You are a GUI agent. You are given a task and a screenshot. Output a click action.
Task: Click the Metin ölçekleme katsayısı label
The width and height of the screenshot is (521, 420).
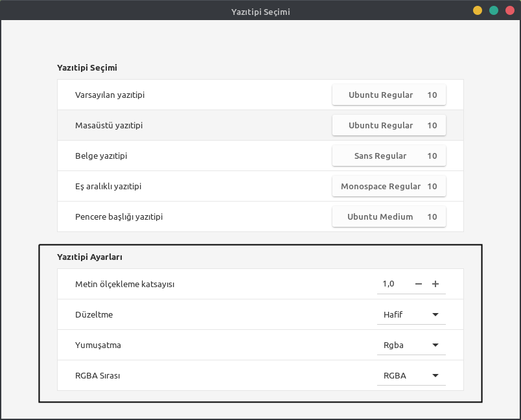click(125, 284)
